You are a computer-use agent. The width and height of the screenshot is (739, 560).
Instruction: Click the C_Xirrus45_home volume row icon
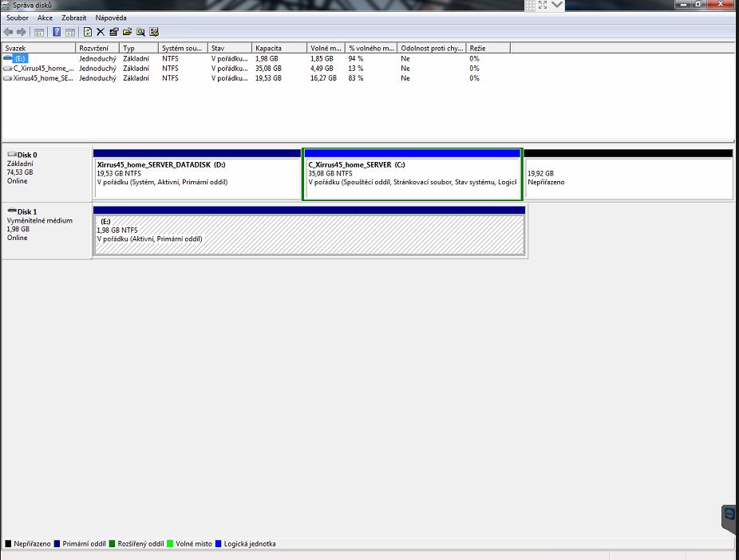[x=7, y=69]
